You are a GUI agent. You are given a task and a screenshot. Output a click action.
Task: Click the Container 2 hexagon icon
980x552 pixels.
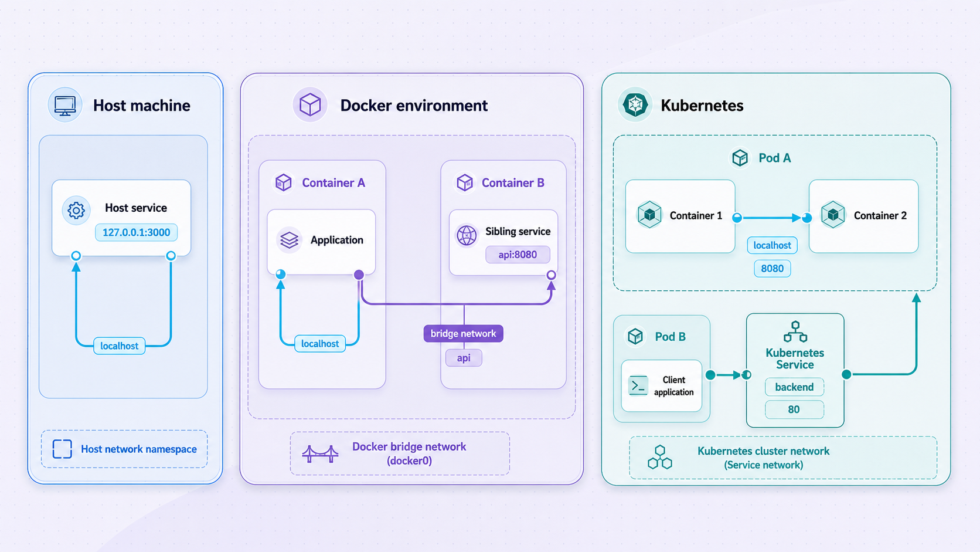[833, 215]
